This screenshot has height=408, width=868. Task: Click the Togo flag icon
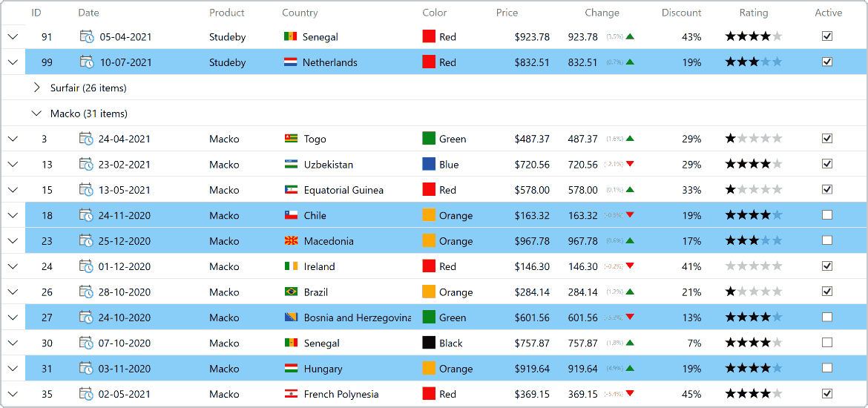click(x=291, y=139)
